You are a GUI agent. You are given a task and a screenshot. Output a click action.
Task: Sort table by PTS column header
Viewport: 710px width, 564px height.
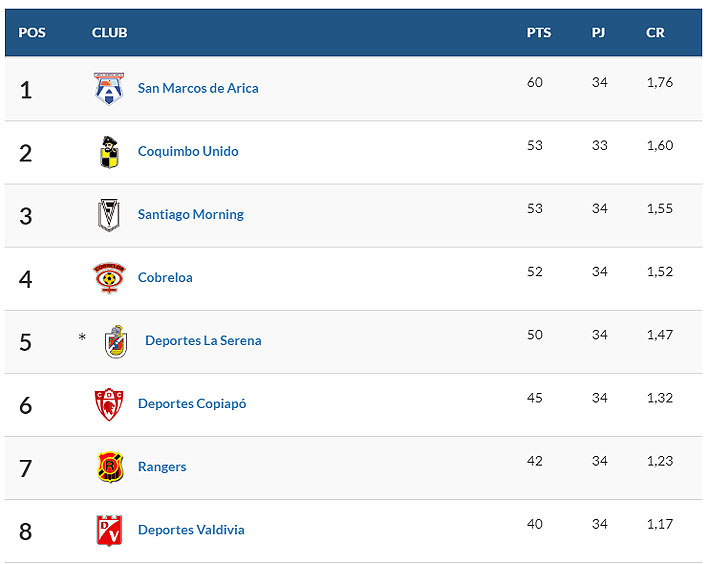click(x=539, y=32)
